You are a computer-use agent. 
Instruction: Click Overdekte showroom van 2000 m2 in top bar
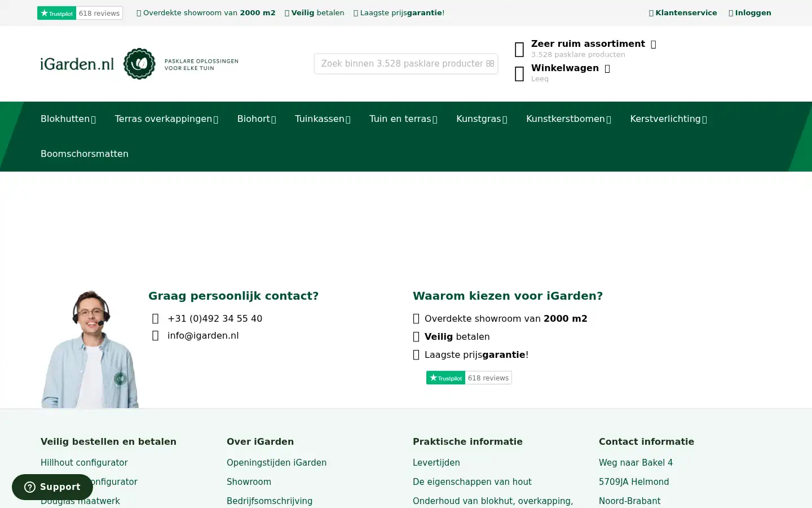coord(206,13)
